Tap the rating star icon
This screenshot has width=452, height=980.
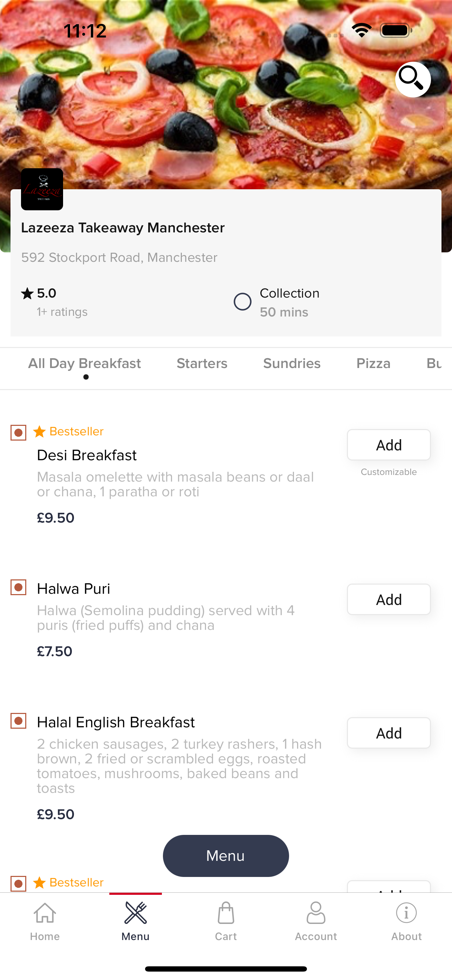tap(27, 293)
